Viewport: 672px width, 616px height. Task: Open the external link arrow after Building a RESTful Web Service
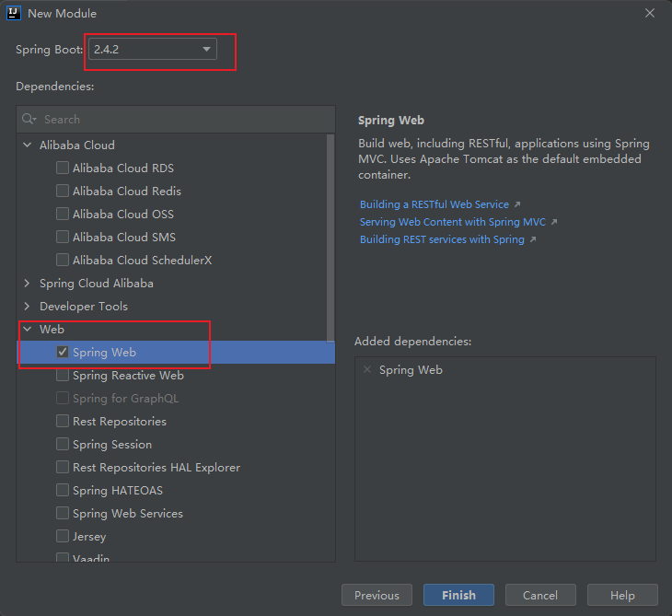point(517,204)
